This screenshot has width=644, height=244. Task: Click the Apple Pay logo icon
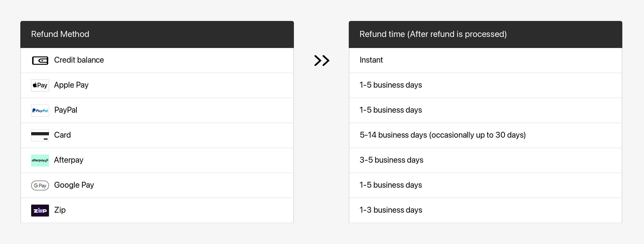pos(40,85)
